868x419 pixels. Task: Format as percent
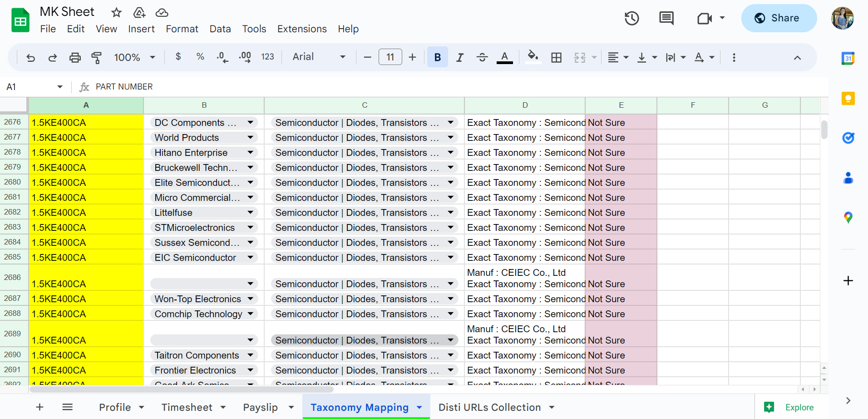(200, 57)
